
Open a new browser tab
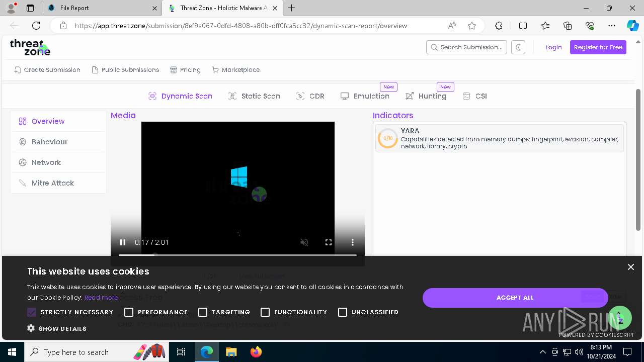[292, 8]
